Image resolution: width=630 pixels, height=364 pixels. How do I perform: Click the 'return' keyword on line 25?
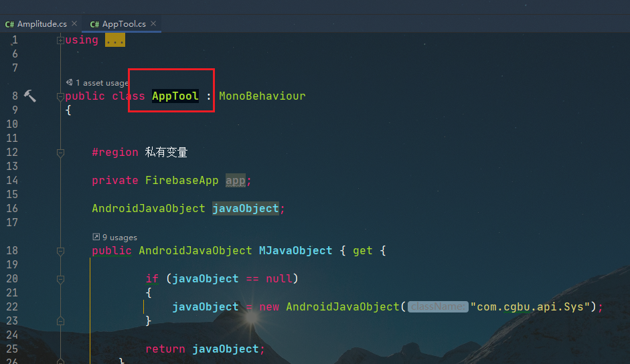point(165,349)
